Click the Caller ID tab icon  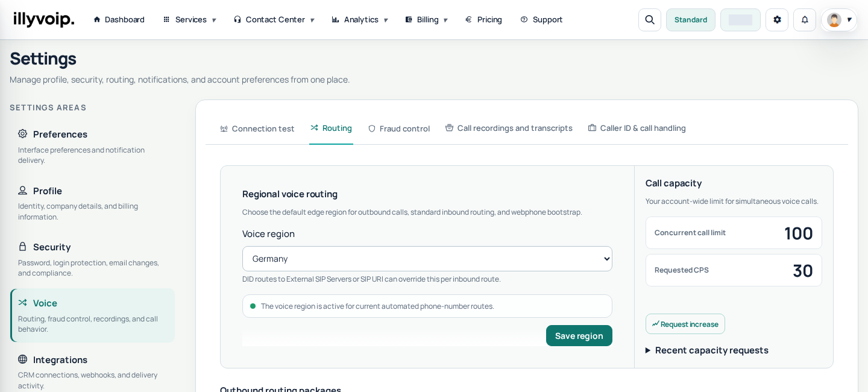tap(592, 128)
